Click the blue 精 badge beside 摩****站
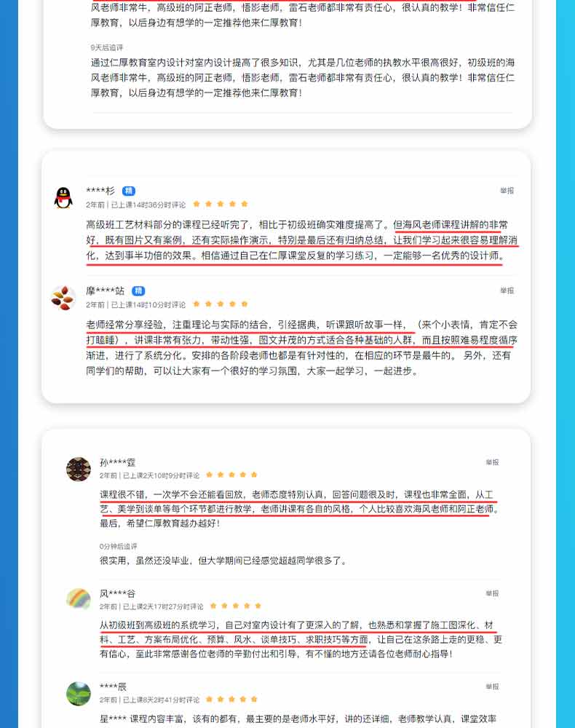The width and height of the screenshot is (575, 728). point(138,291)
